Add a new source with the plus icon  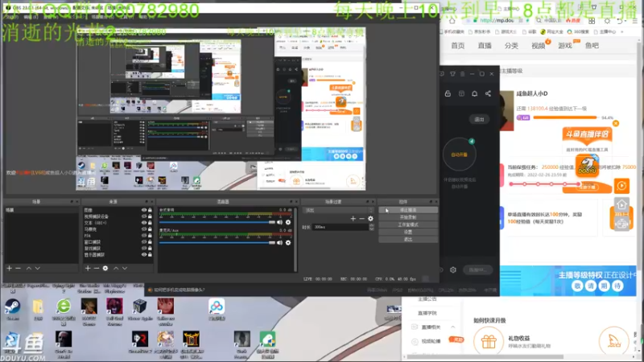click(88, 268)
